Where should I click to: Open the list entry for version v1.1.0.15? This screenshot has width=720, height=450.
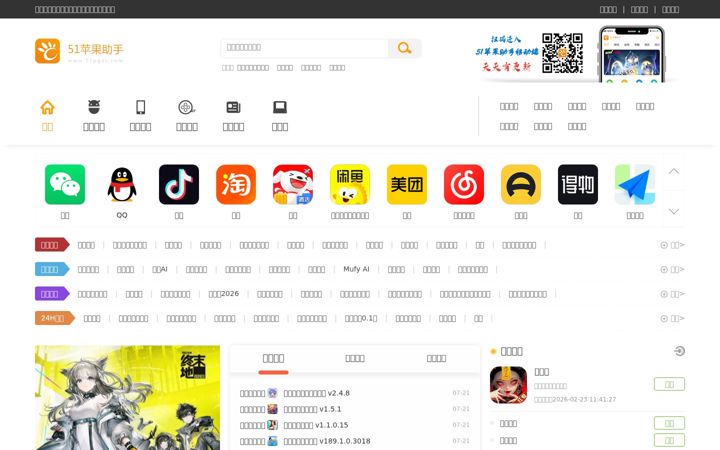[316, 425]
